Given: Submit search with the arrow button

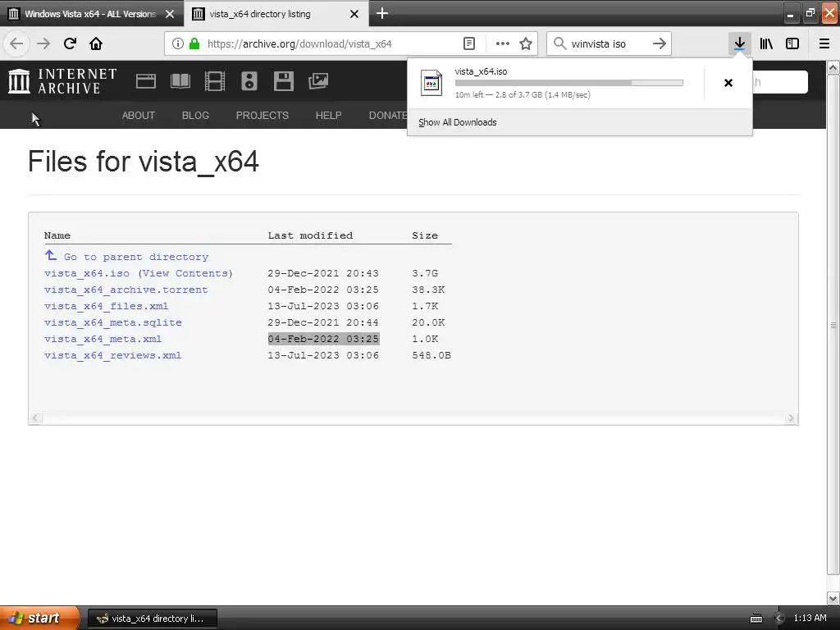Looking at the screenshot, I should click(x=660, y=43).
